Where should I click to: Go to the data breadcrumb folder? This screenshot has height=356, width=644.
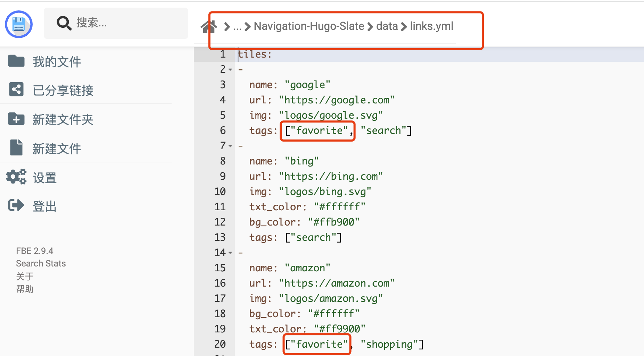click(x=387, y=26)
